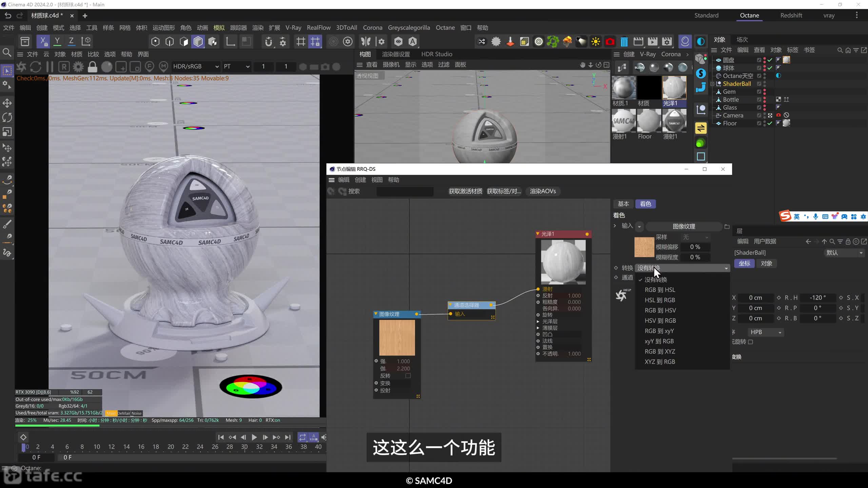Image resolution: width=868 pixels, height=488 pixels.
Task: Open the RealFlow menu
Action: pos(318,28)
